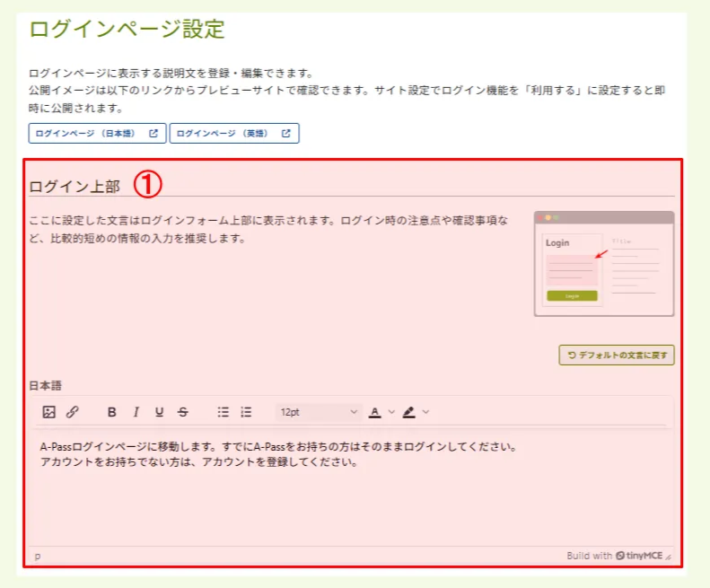Screen dimensions: 710x588
Task: Open ログインページ(英語) preview link
Action: (234, 133)
